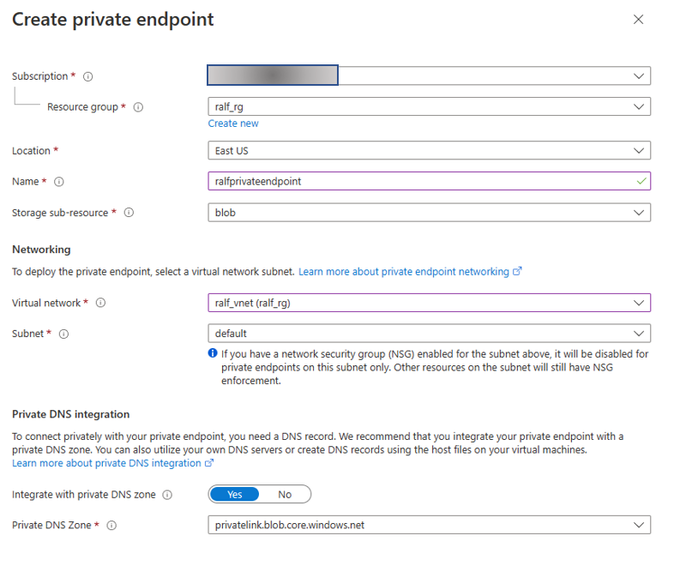Viewport: 698px width, 572px height.
Task: Click the Resource group info icon
Action: click(138, 107)
